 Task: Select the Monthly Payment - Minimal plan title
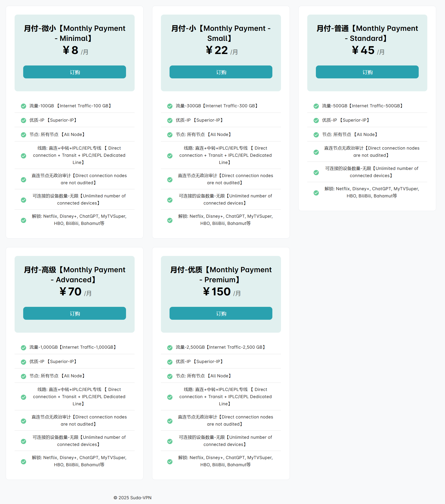(75, 33)
